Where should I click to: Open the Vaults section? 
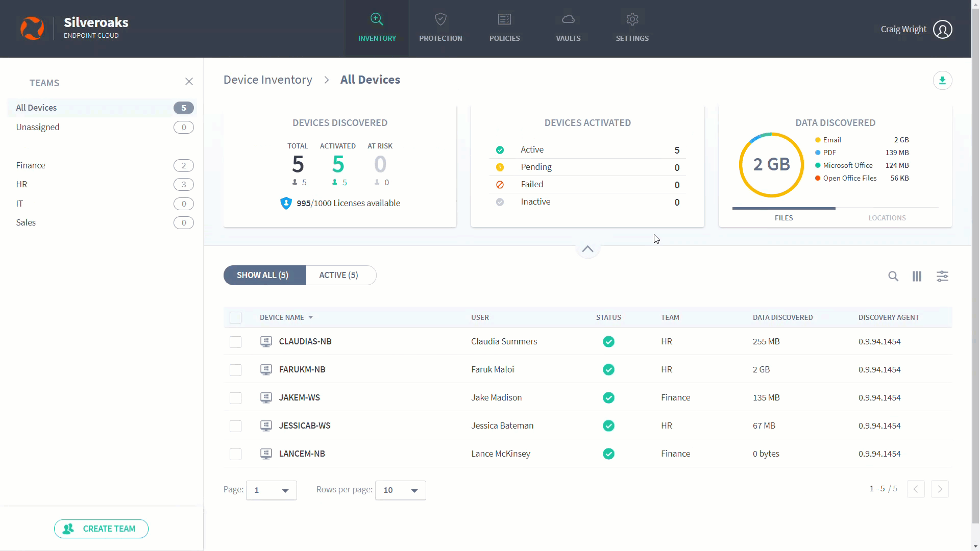[568, 28]
